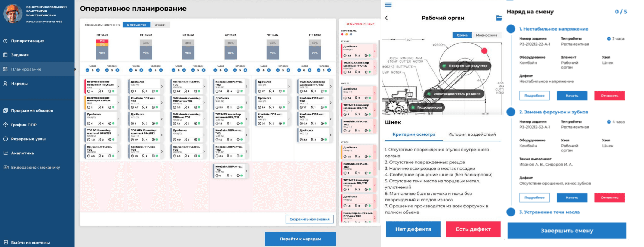Toggle diagram view to Мнемосхема
Image resolution: width=644 pixels, height=247 pixels.
(x=486, y=35)
